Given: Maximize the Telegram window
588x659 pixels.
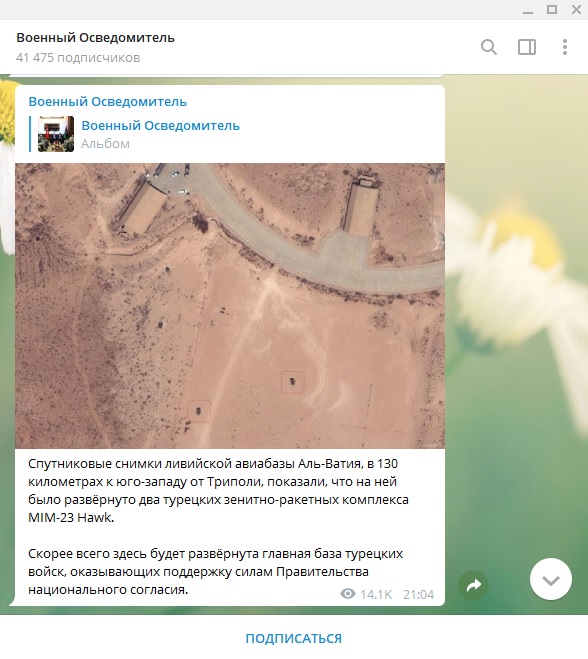Looking at the screenshot, I should (x=552, y=10).
